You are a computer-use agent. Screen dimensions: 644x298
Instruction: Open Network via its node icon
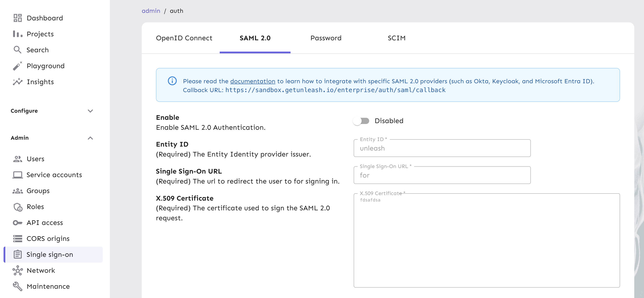tap(17, 271)
